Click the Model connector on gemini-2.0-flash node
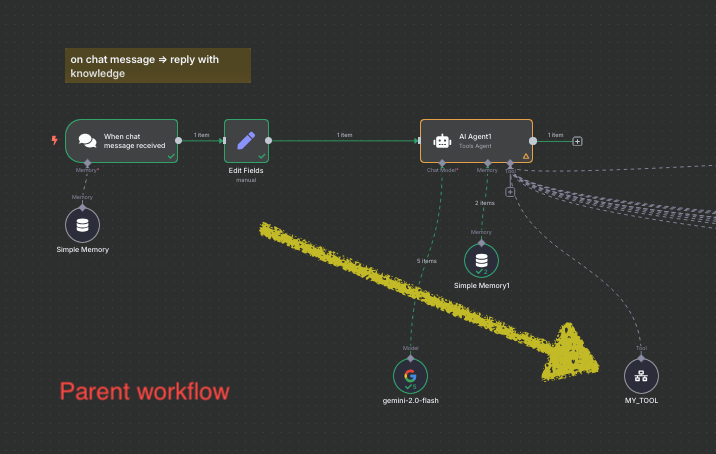Viewport: 716px width, 454px height. pyautogui.click(x=410, y=358)
